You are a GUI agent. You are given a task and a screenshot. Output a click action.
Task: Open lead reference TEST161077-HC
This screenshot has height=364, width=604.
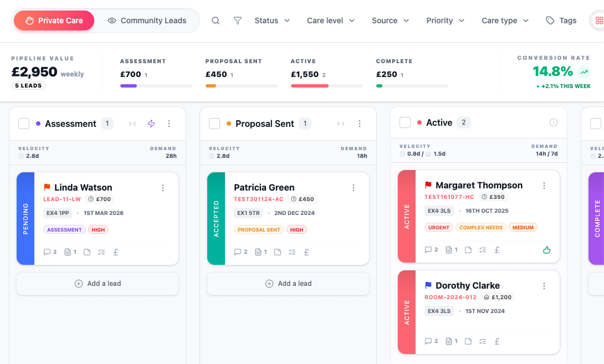(449, 197)
